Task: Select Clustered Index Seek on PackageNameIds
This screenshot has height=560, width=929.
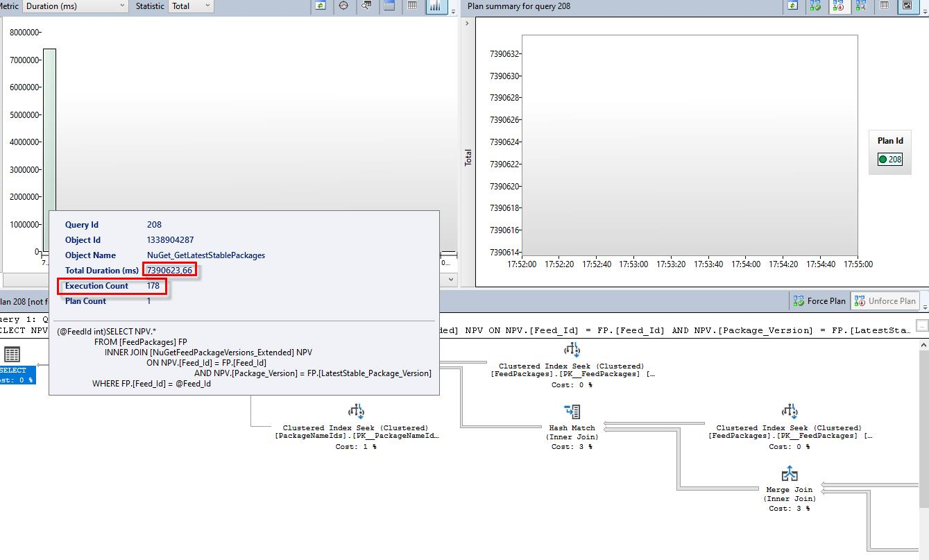Action: 356,427
